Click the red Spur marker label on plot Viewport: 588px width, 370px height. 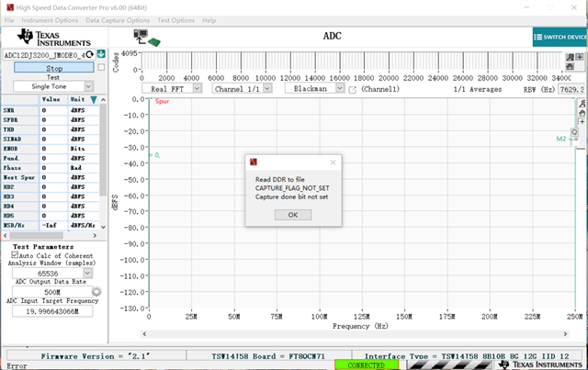163,101
